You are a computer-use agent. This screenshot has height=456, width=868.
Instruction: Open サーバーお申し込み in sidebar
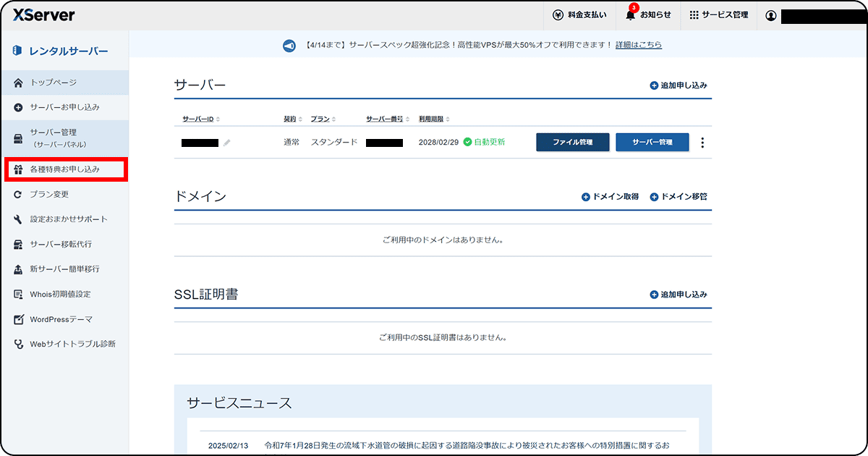(x=65, y=107)
